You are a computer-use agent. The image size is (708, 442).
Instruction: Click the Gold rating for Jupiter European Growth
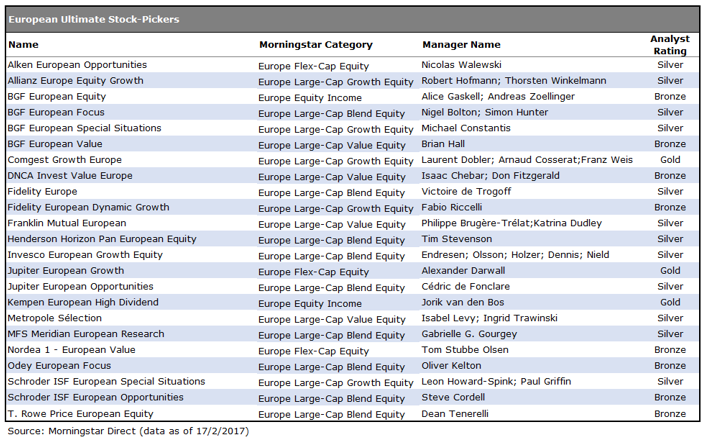point(670,271)
